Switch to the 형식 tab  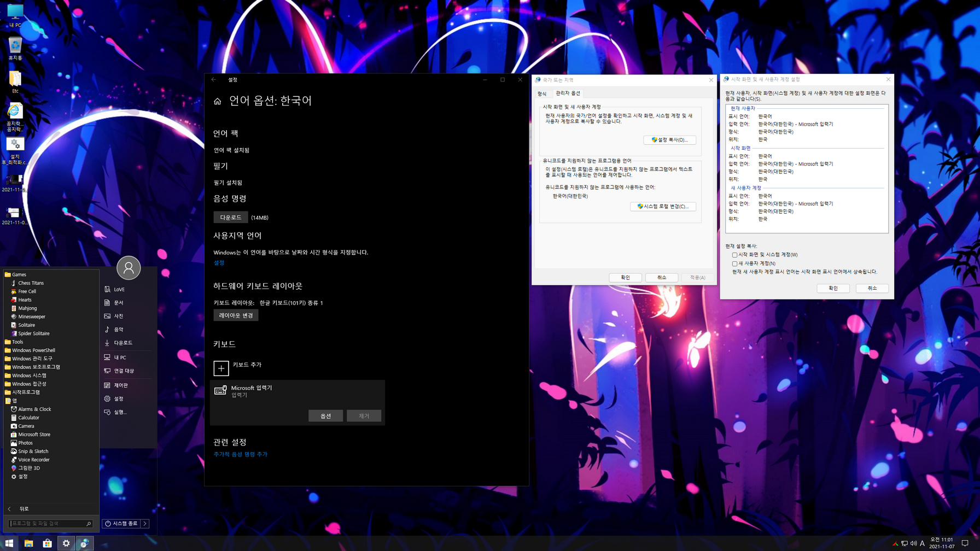[542, 93]
